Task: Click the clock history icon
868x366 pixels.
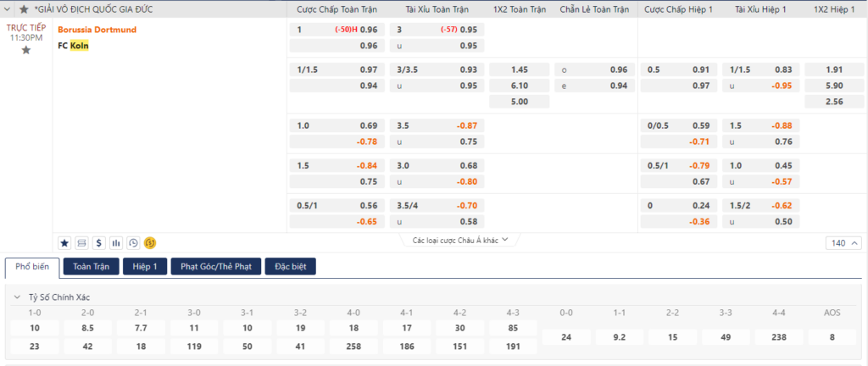Action: pyautogui.click(x=133, y=242)
